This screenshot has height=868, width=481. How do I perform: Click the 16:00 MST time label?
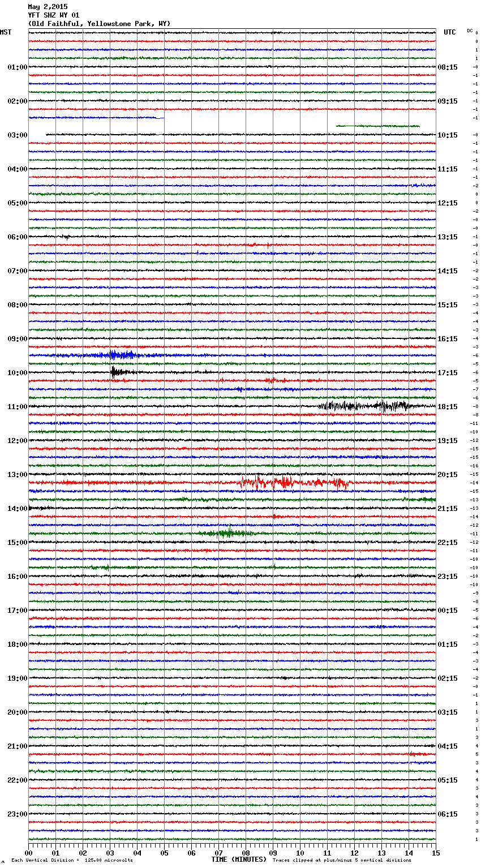18,577
